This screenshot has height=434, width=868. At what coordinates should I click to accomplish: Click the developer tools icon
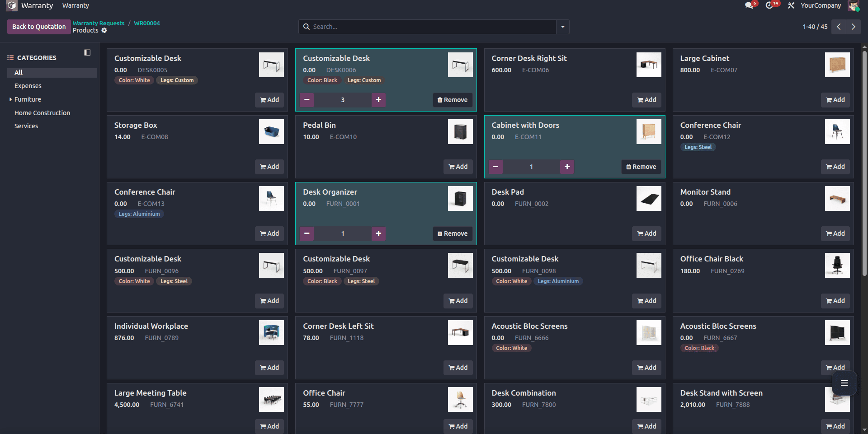(x=791, y=5)
